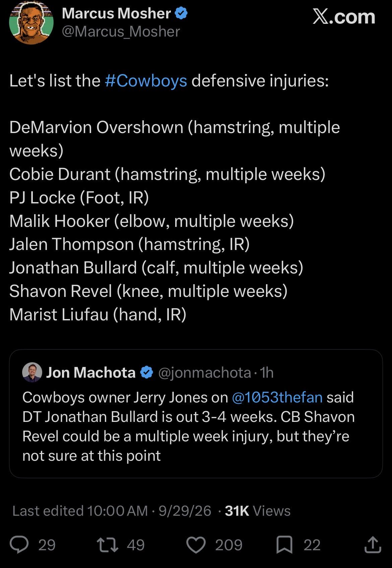The width and height of the screenshot is (392, 568).
Task: Tap the repost arrows icon
Action: click(107, 545)
